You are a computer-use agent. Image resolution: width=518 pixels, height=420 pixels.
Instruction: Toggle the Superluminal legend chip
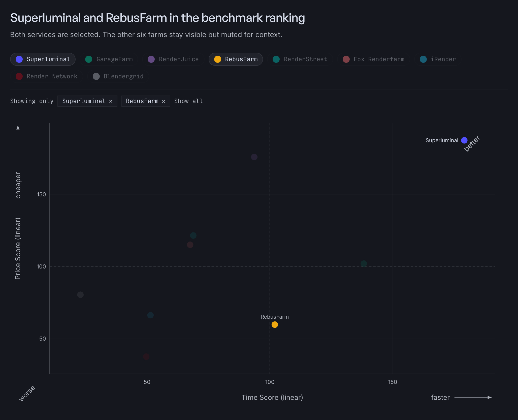43,59
